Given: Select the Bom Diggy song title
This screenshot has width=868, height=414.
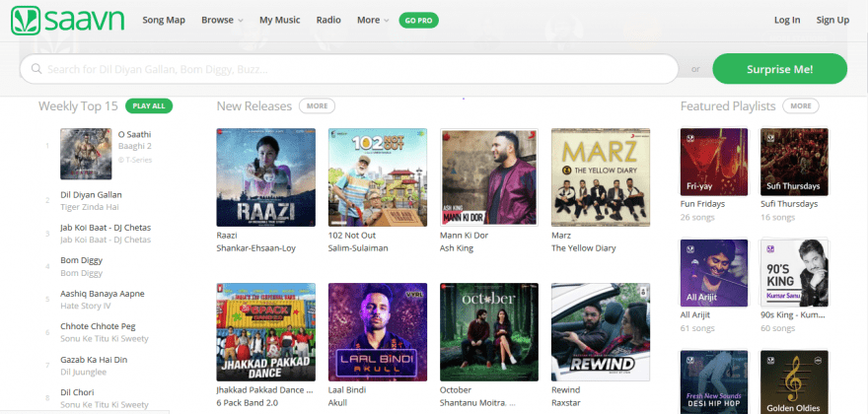Looking at the screenshot, I should point(81,260).
